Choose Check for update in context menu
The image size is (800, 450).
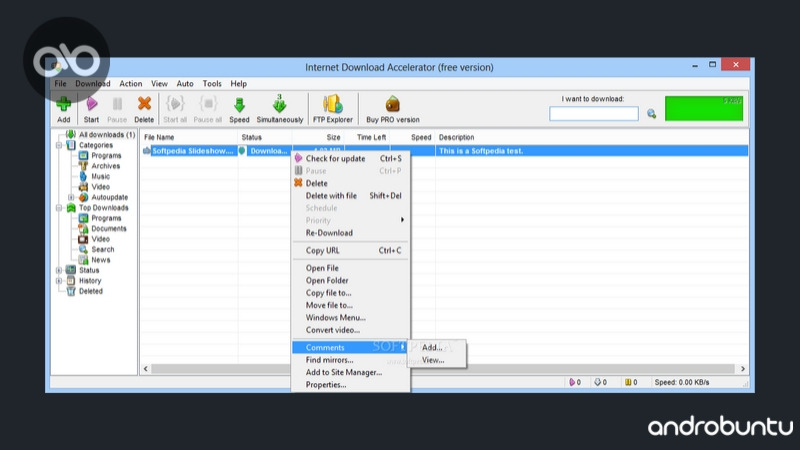(351, 159)
